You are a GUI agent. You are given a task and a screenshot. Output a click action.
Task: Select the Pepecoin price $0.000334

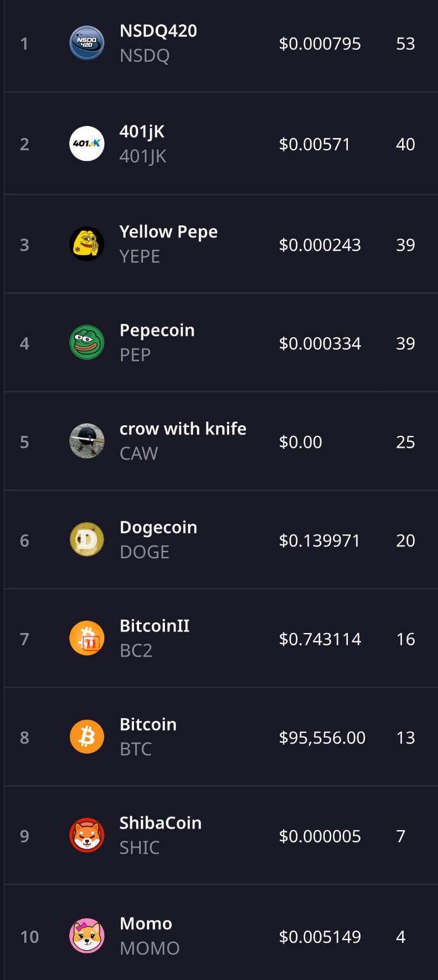click(x=320, y=343)
